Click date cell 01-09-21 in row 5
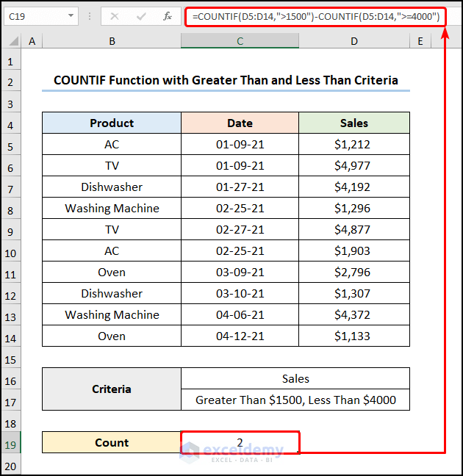This screenshot has width=463, height=476. pos(240,144)
